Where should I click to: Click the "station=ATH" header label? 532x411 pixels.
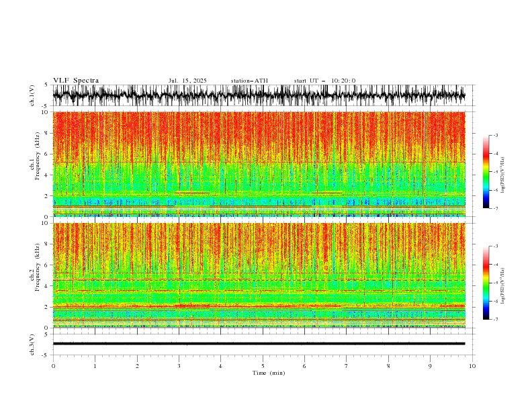(249, 81)
